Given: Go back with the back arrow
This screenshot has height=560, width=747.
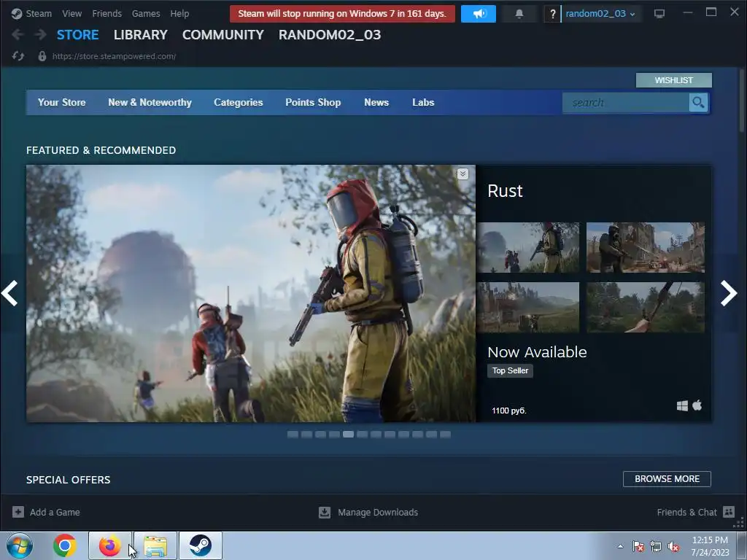Looking at the screenshot, I should tap(18, 34).
